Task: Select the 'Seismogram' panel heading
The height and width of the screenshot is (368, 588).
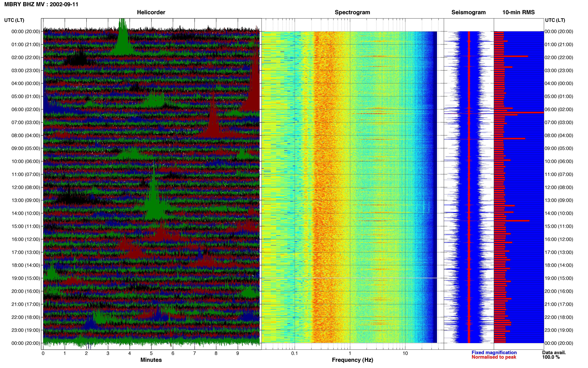Action: pos(468,12)
